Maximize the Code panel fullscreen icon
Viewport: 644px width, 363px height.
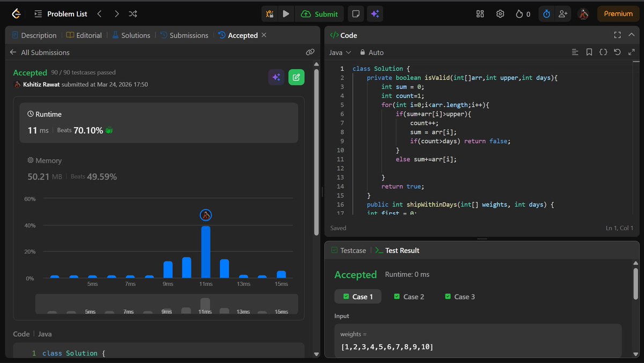coord(618,35)
